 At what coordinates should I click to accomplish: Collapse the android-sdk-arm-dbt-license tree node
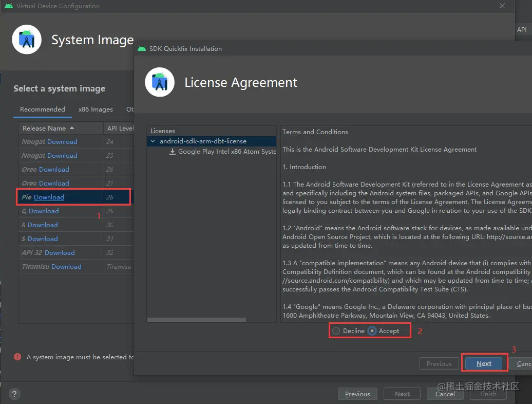coord(153,141)
